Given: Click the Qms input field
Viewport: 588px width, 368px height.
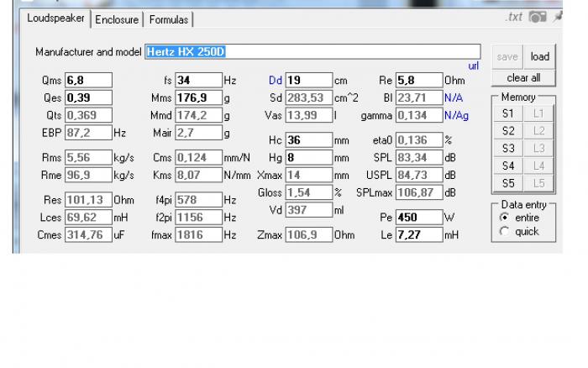Looking at the screenshot, I should point(88,81).
